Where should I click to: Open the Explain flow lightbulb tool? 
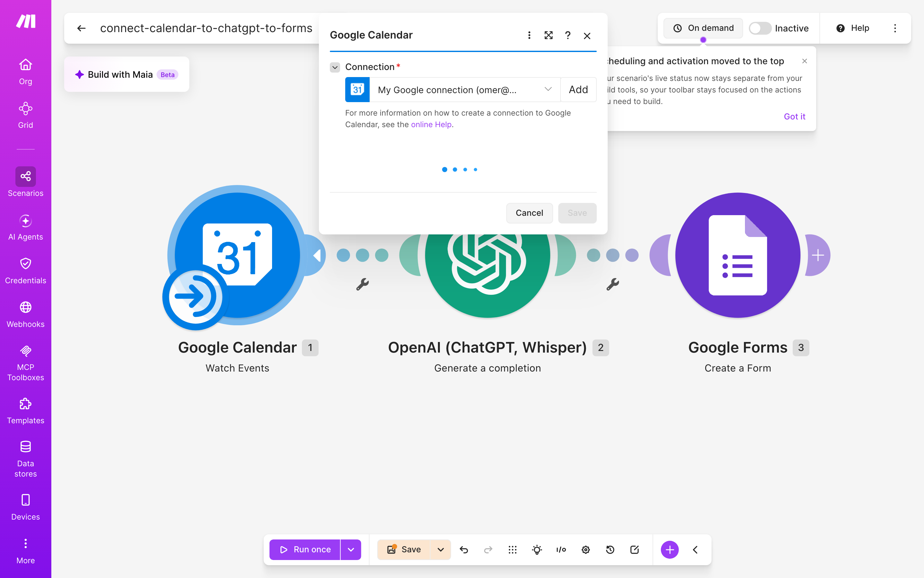537,550
